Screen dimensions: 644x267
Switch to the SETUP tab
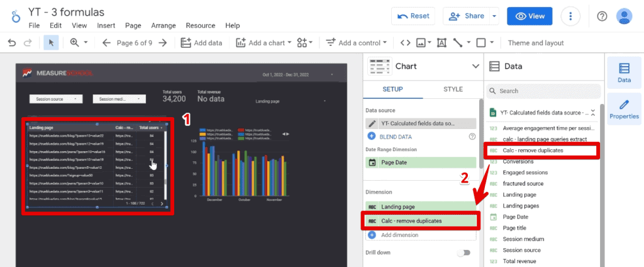click(x=392, y=89)
